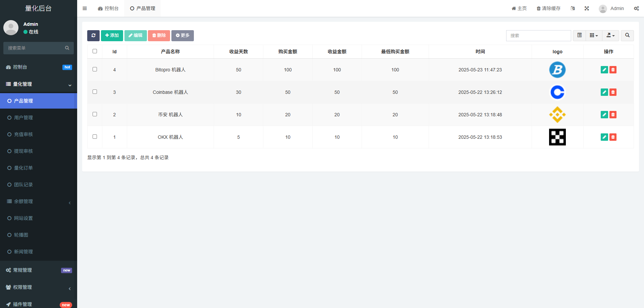This screenshot has height=308, width=644.
Task: Switch to the 控制台 tab
Action: click(108, 8)
